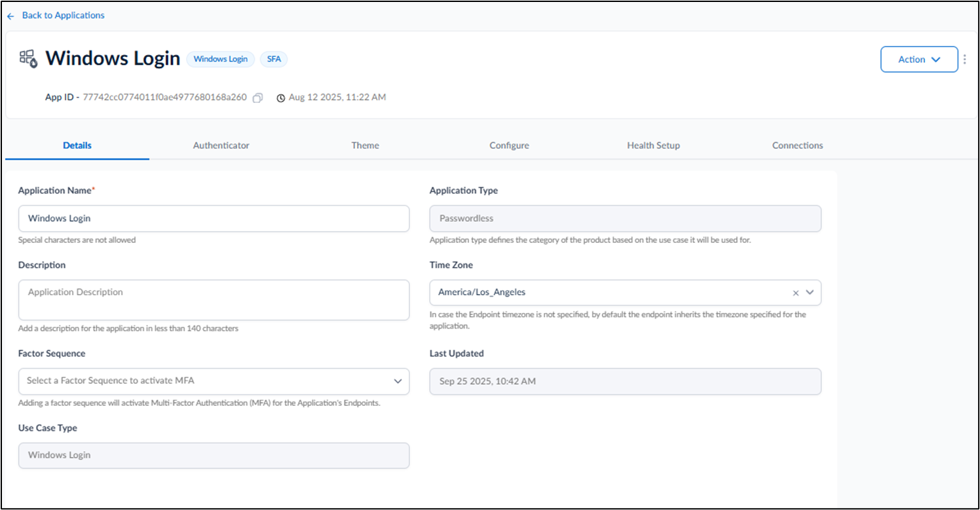Click the SFA tag badge
The height and width of the screenshot is (510, 980).
(x=274, y=59)
